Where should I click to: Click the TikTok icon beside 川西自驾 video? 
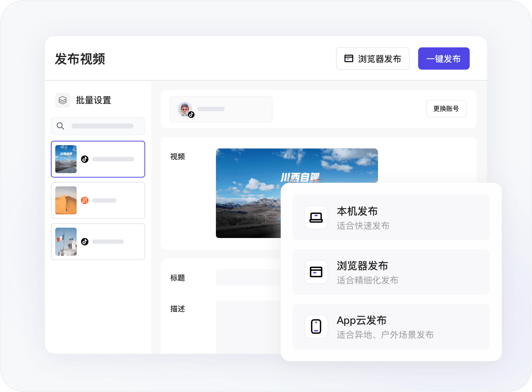click(x=85, y=159)
